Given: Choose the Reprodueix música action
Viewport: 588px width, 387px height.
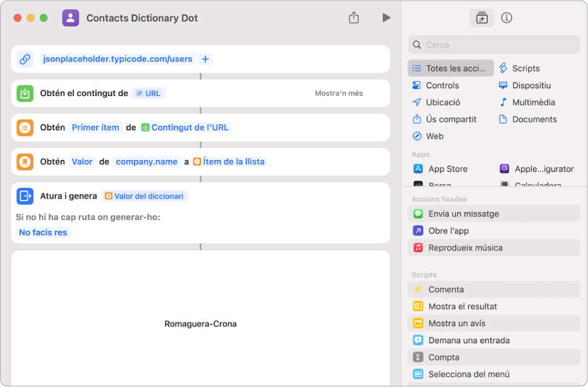Looking at the screenshot, I should [x=494, y=248].
